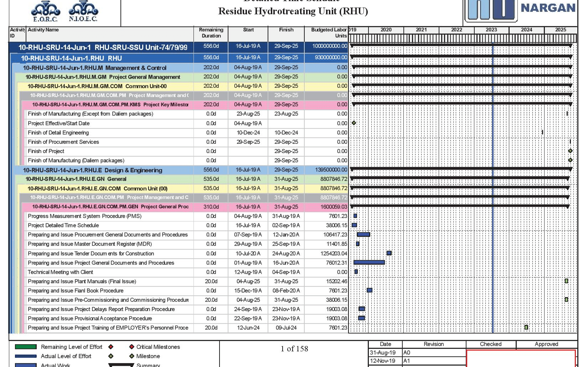The image size is (588, 367).
Task: Select the Project General Proc pink group row
Action: 185,207
